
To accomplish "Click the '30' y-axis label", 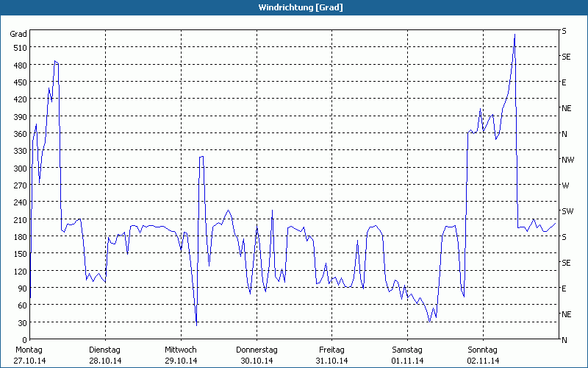I will tap(23, 323).
